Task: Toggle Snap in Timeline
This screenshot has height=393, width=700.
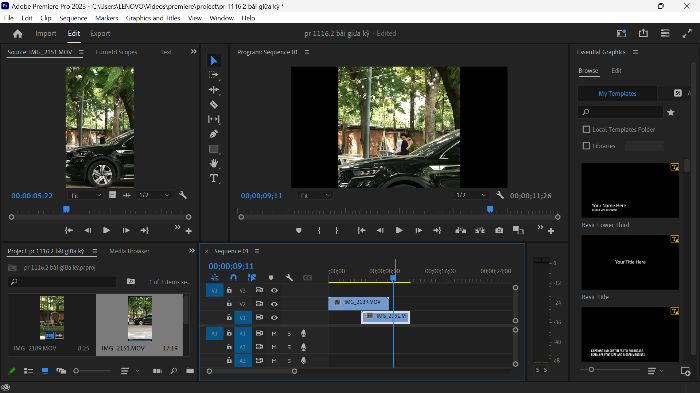Action: coord(233,277)
